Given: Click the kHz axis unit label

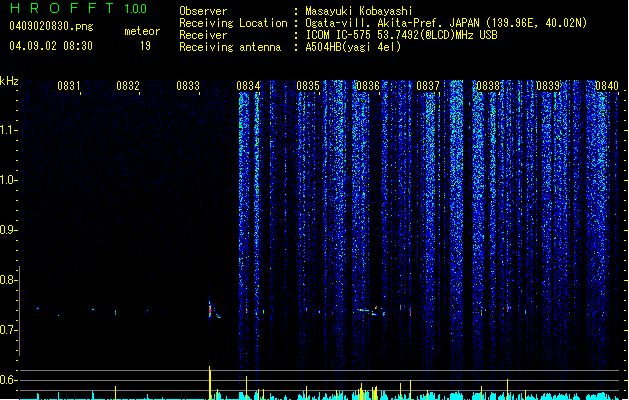Looking at the screenshot, I should [x=9, y=81].
